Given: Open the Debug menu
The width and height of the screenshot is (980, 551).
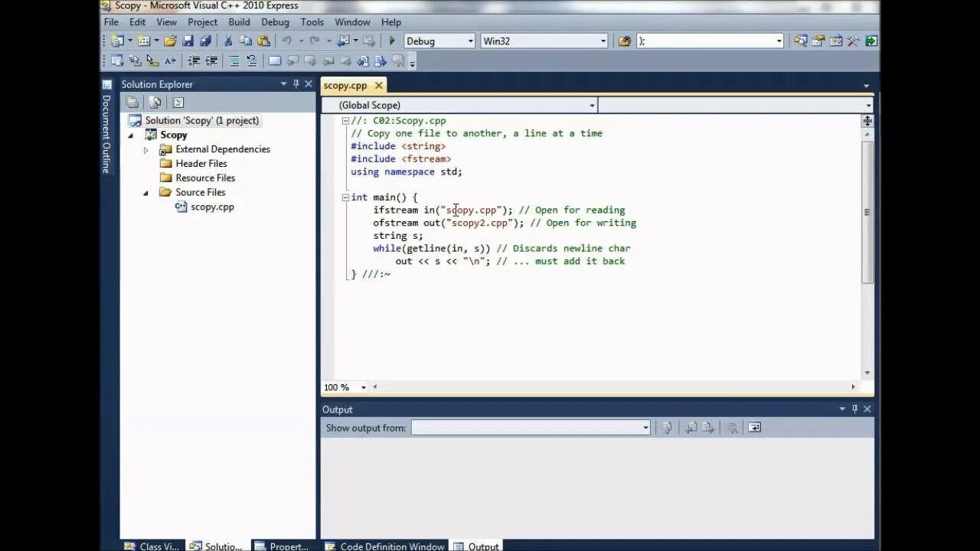Looking at the screenshot, I should tap(275, 22).
